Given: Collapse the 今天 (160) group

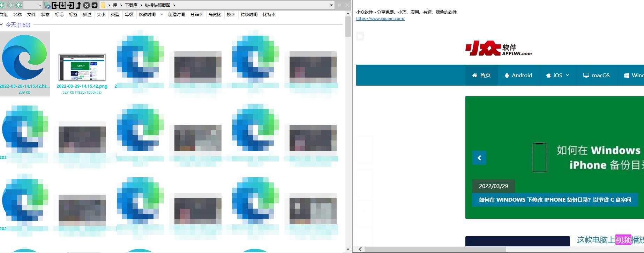Looking at the screenshot, I should pyautogui.click(x=2, y=24).
